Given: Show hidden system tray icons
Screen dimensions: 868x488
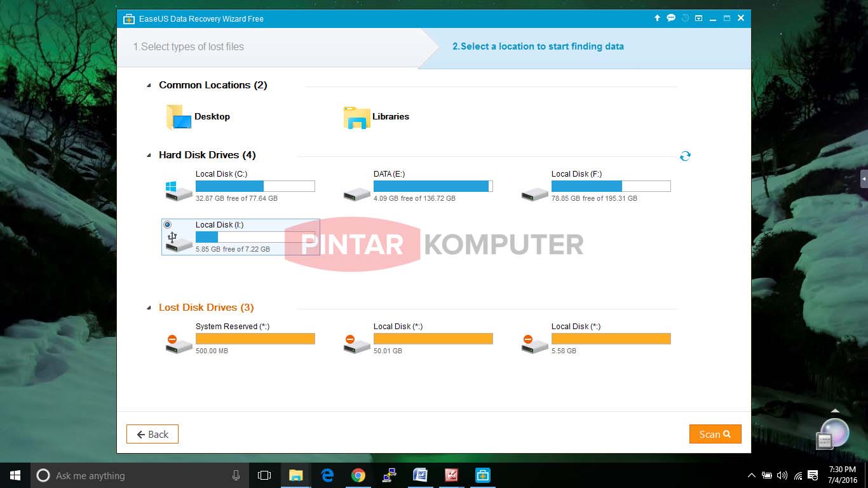Looking at the screenshot, I should pyautogui.click(x=752, y=475).
